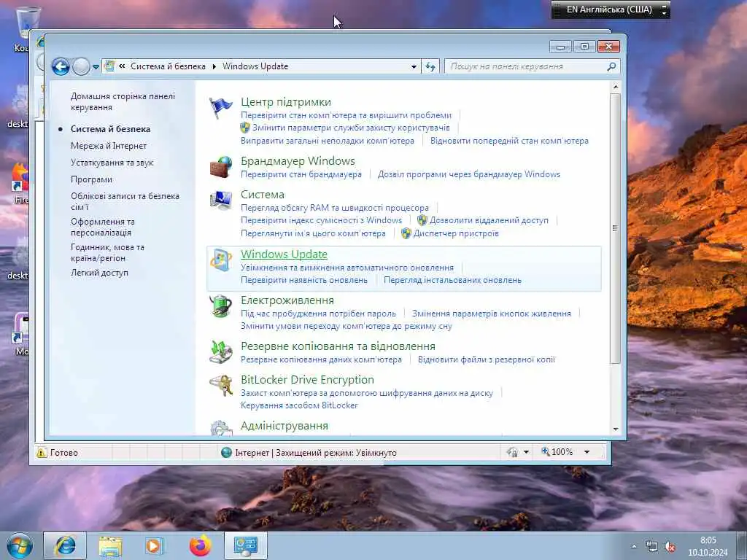Open the zoom level 100% dropdown

click(587, 452)
